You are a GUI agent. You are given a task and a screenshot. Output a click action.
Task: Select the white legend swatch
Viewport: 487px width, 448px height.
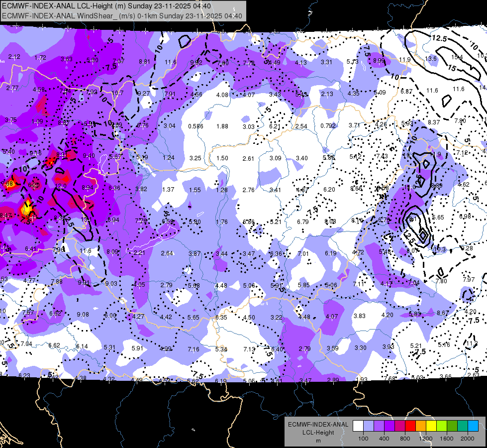358,426
